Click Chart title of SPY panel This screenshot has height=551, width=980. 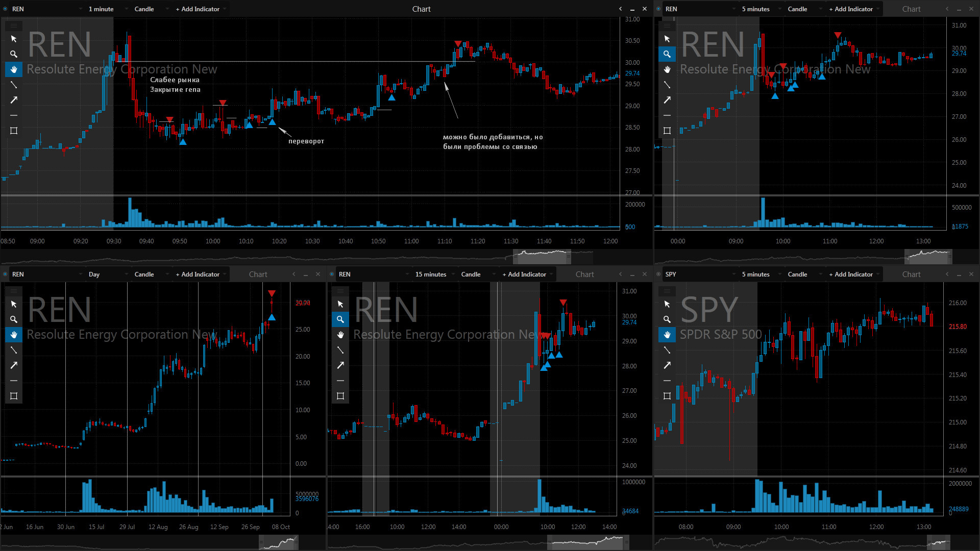(x=911, y=274)
